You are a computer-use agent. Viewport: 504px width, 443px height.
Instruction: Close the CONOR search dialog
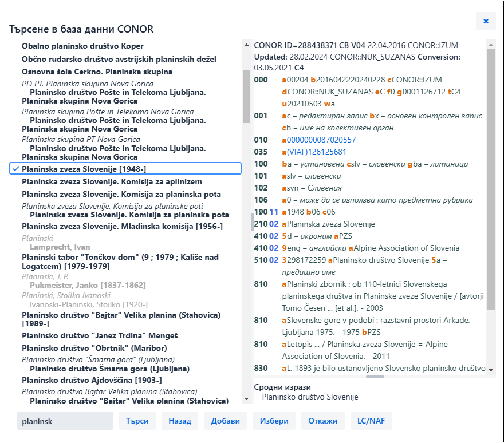[486, 21]
